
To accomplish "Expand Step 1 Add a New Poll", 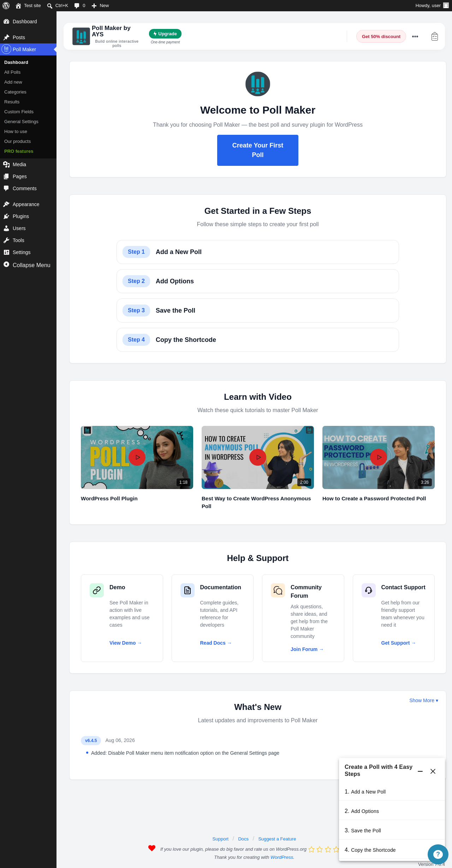I will (258, 252).
